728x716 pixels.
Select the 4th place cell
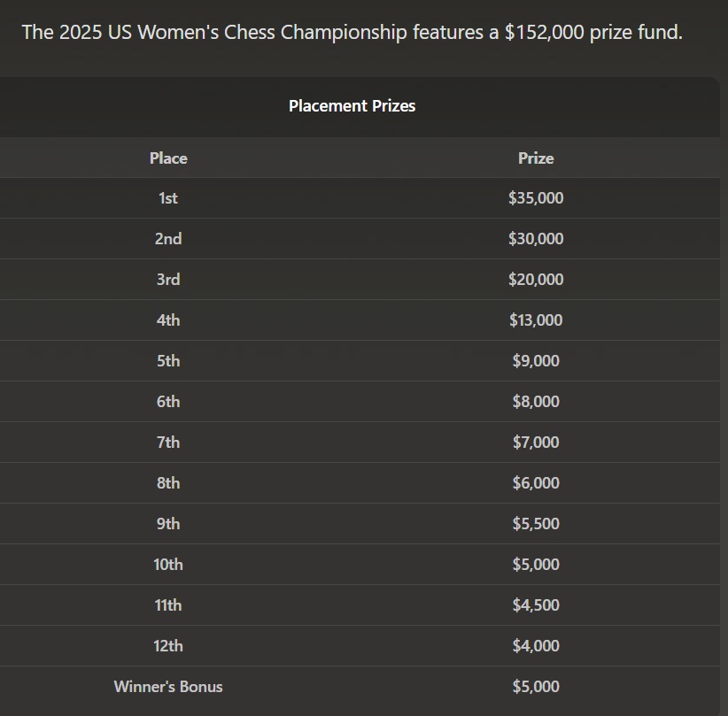click(x=168, y=320)
